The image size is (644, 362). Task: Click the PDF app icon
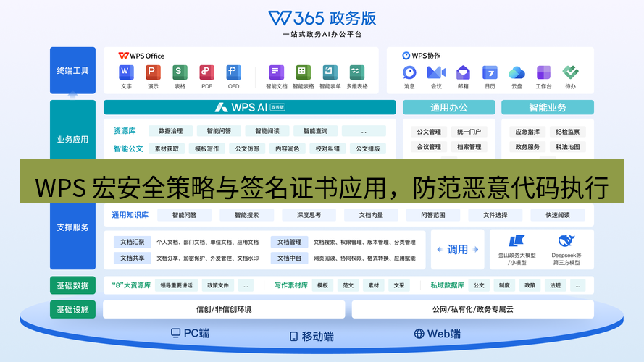pyautogui.click(x=206, y=72)
